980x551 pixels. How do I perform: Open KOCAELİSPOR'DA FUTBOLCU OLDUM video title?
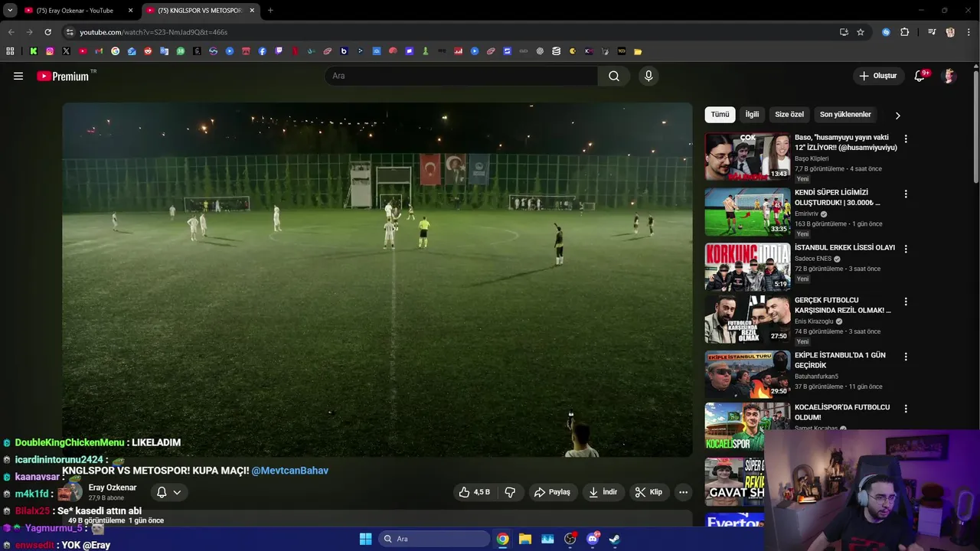(x=842, y=412)
